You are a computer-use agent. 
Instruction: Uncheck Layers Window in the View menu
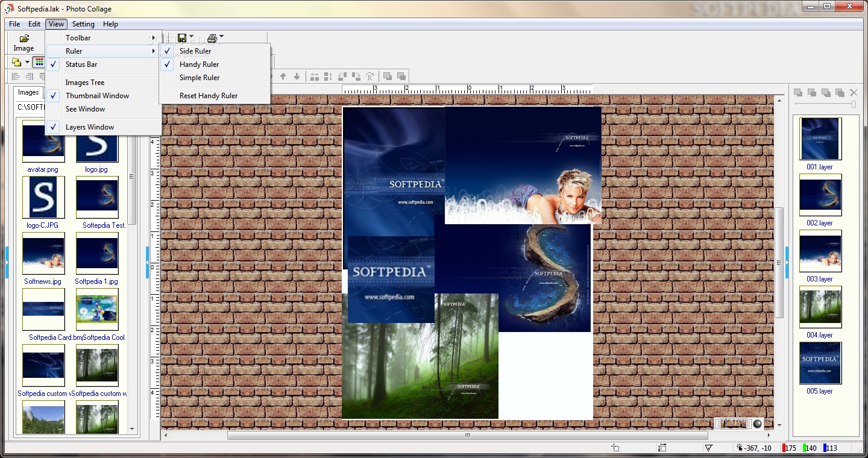pyautogui.click(x=104, y=127)
